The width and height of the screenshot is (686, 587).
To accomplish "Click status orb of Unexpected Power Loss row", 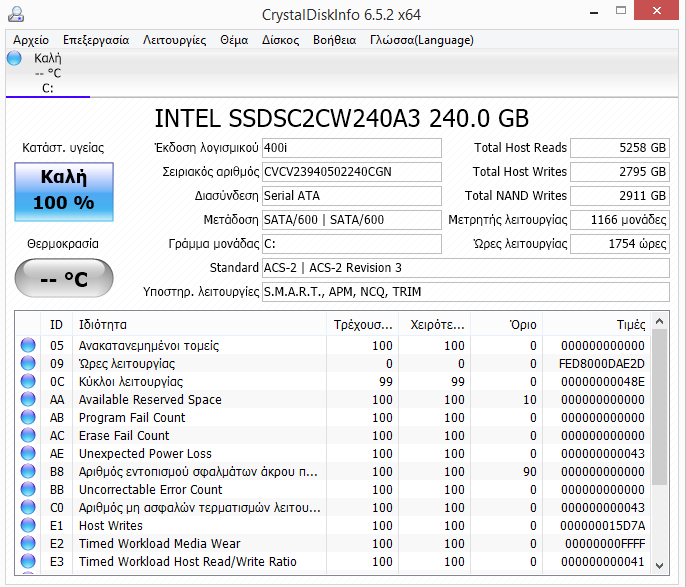I will click(28, 453).
